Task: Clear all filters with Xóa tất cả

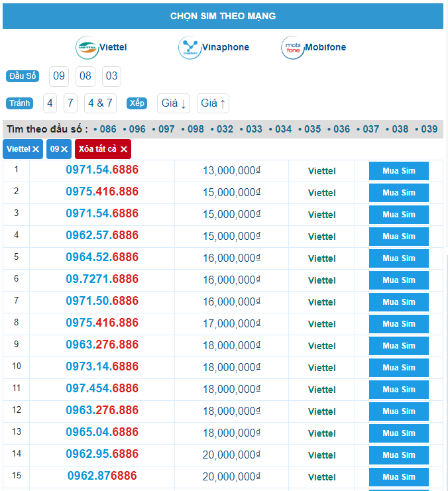Action: 103,149
